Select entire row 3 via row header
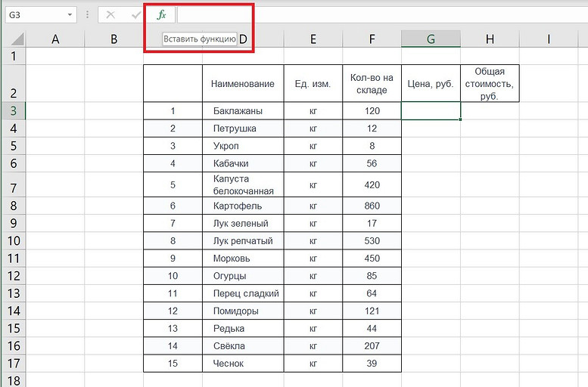Image resolution: width=588 pixels, height=387 pixels. (13, 111)
